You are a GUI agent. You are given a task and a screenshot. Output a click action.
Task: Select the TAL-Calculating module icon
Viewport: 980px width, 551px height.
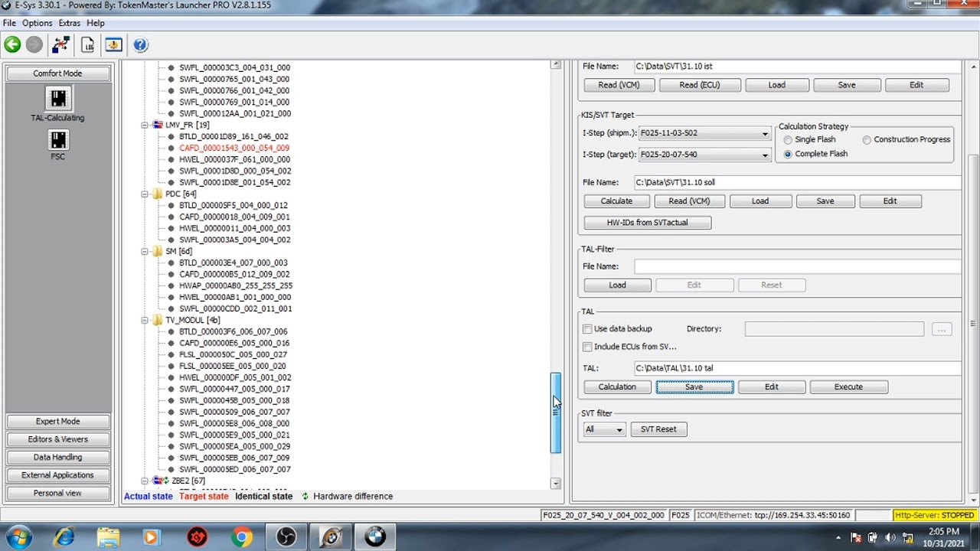[58, 98]
